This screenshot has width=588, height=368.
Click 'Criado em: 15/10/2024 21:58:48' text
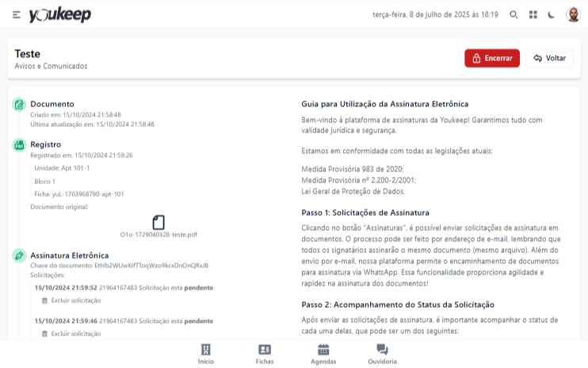coord(76,115)
